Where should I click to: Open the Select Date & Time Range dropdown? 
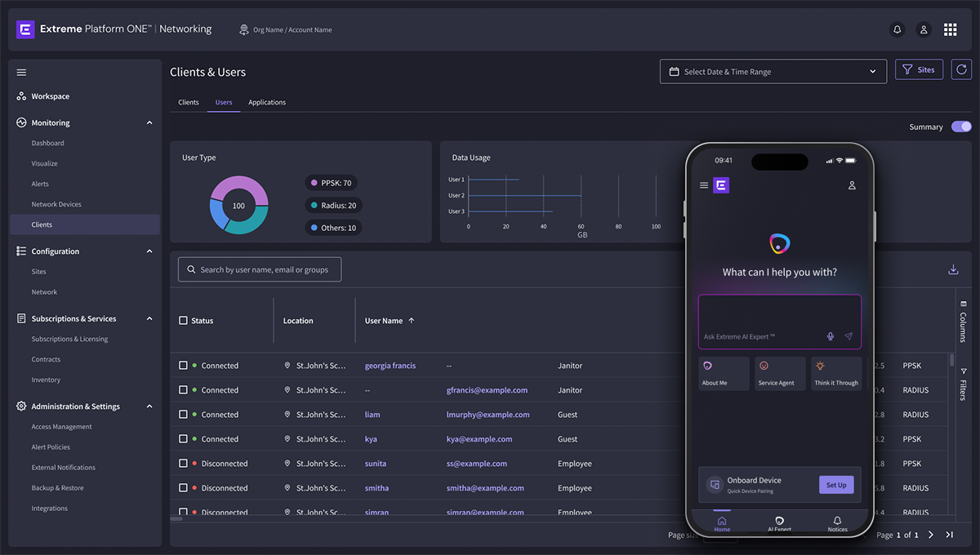coord(773,72)
